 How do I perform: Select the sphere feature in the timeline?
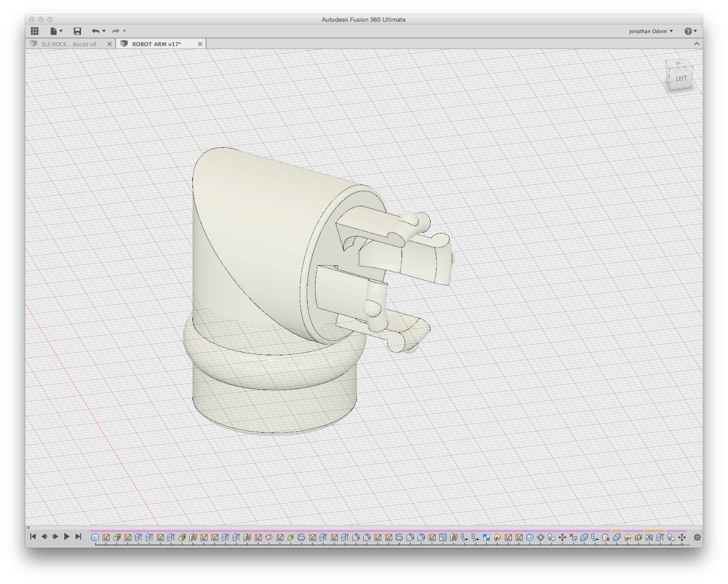[530, 537]
